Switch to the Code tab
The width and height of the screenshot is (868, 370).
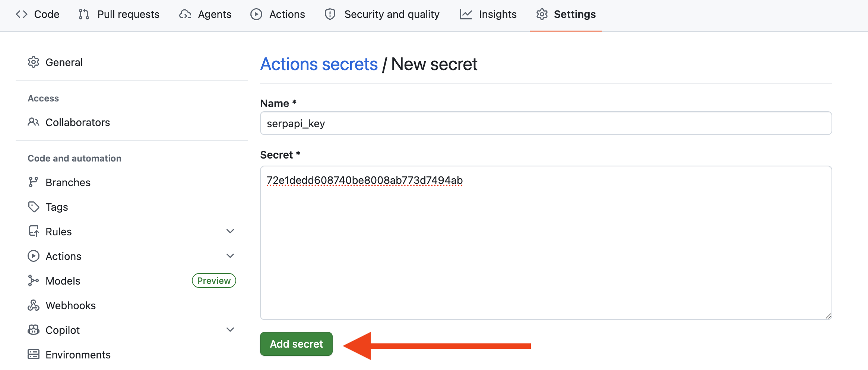tap(37, 14)
